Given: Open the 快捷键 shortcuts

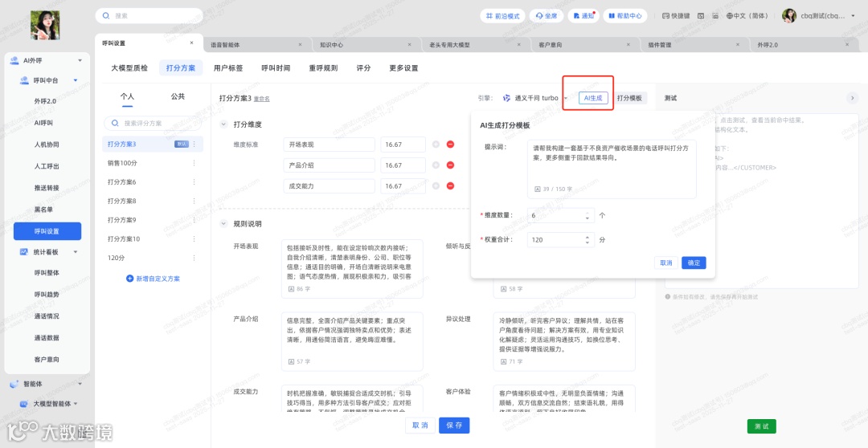Looking at the screenshot, I should pyautogui.click(x=676, y=16).
